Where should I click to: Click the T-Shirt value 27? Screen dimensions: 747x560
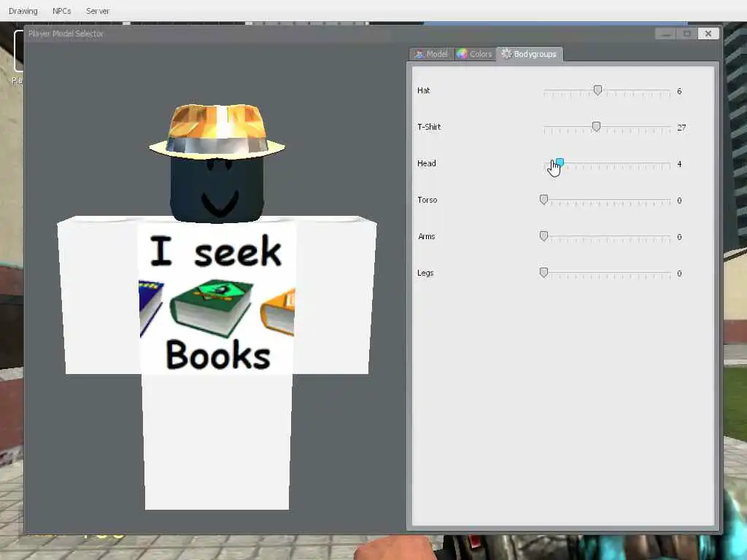point(682,128)
